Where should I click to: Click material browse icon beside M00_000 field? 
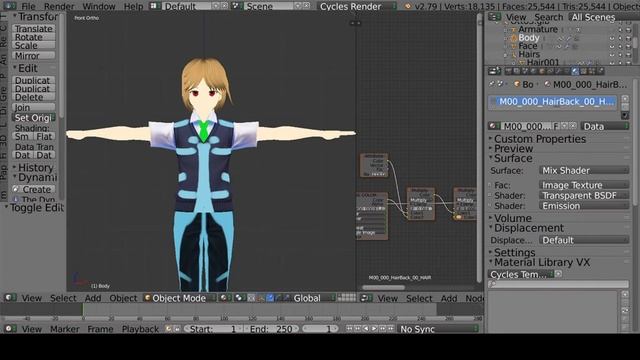[494, 126]
